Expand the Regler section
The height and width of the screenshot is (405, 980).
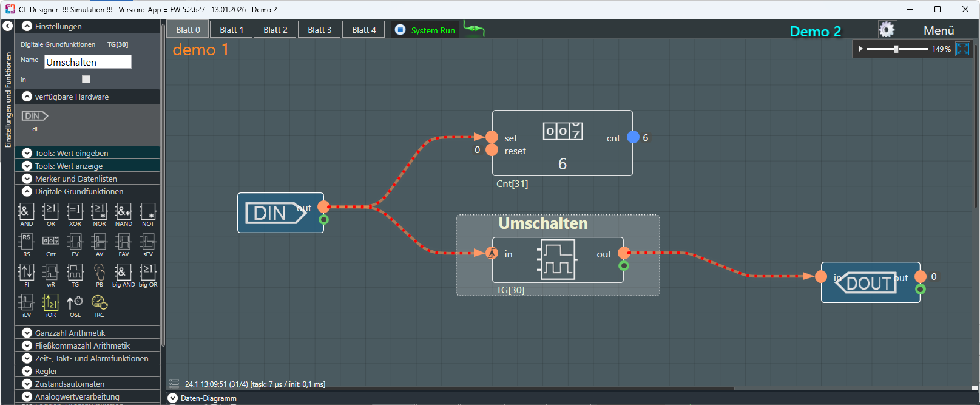[x=27, y=371]
